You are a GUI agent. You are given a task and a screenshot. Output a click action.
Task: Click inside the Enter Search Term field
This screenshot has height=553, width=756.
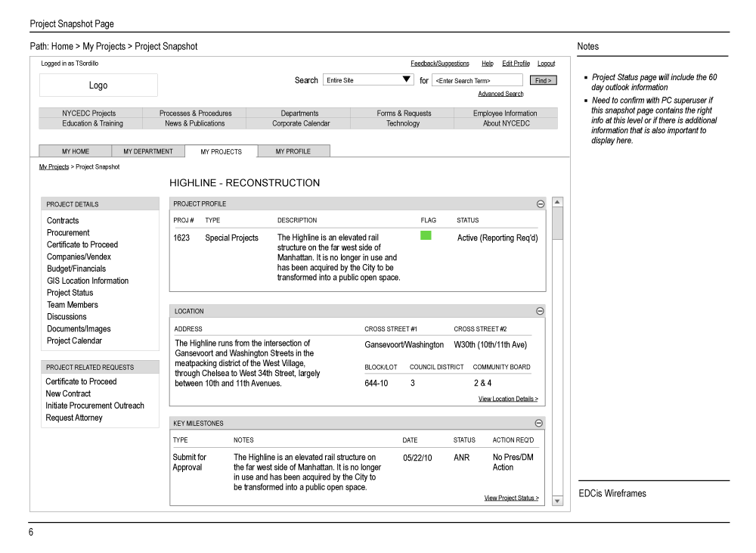tap(478, 79)
